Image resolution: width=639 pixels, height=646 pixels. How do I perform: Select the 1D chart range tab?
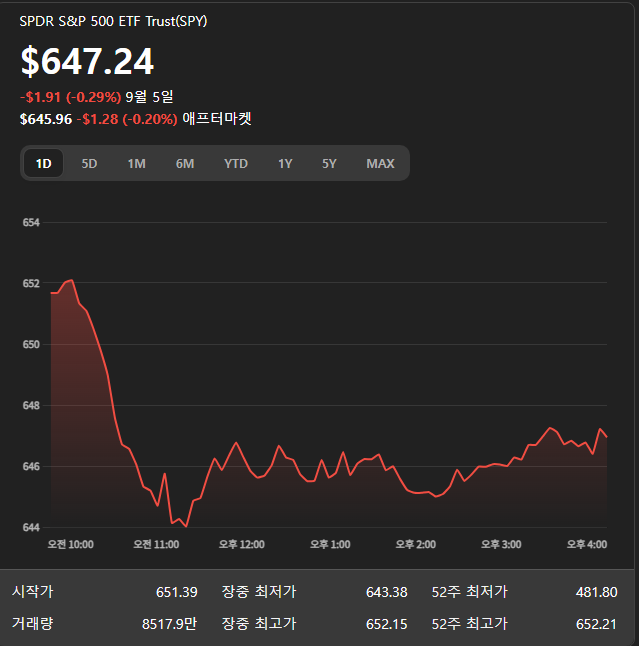tap(44, 164)
